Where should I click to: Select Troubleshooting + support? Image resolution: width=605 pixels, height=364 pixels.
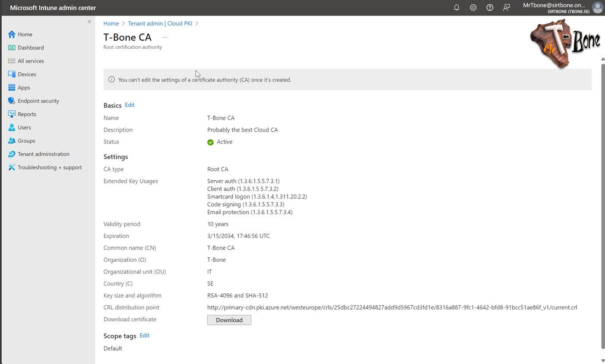pos(48,167)
